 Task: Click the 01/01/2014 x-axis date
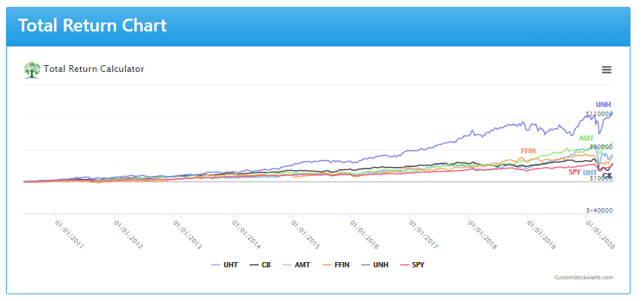(246, 234)
